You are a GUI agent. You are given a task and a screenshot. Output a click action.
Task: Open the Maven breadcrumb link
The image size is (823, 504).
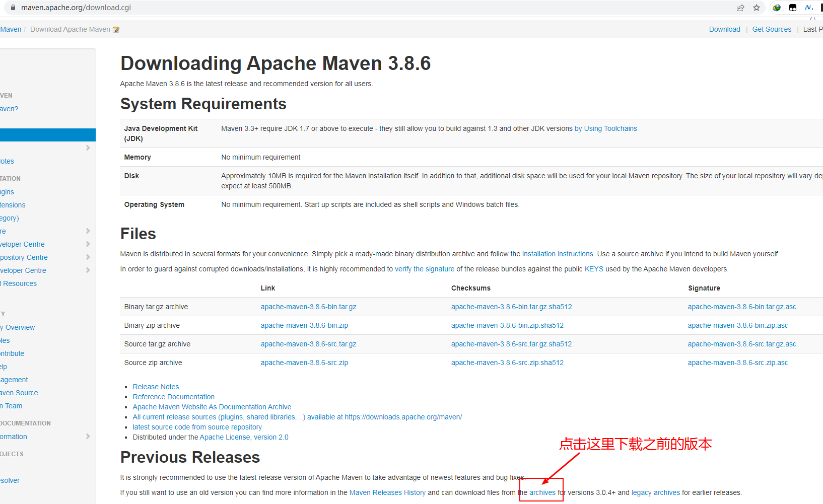click(x=11, y=29)
